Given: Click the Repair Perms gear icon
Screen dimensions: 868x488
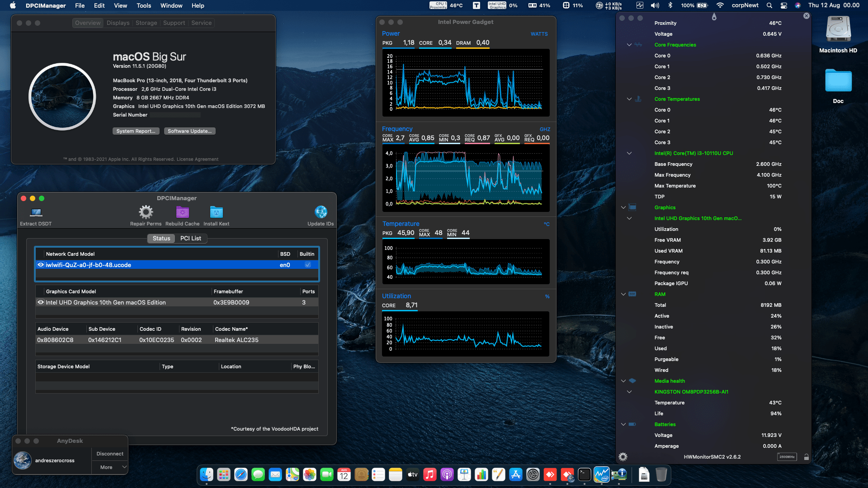Looking at the screenshot, I should point(146,212).
